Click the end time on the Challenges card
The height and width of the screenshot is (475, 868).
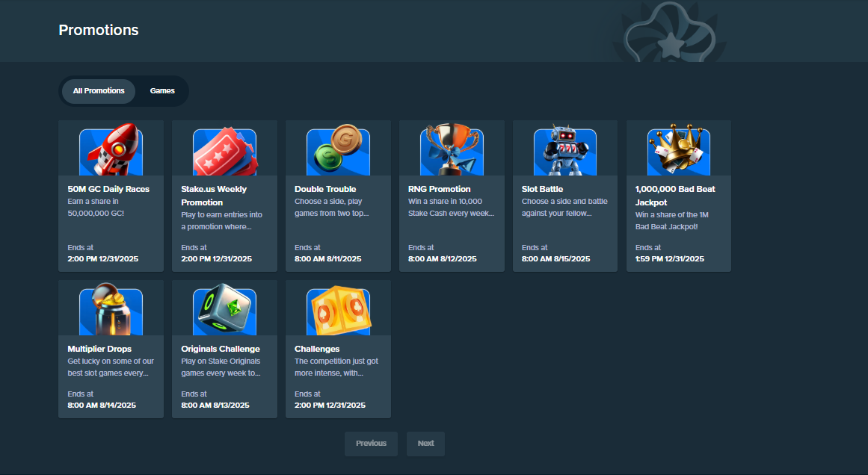point(330,406)
